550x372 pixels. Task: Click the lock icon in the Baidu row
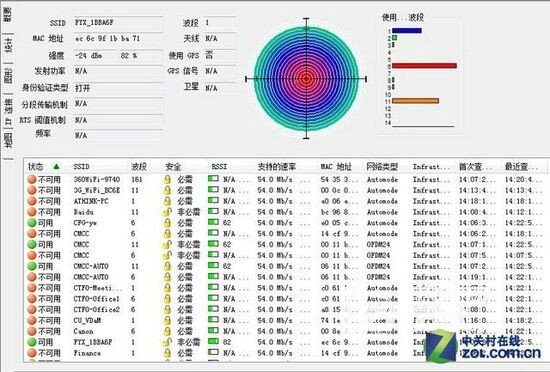tap(167, 212)
